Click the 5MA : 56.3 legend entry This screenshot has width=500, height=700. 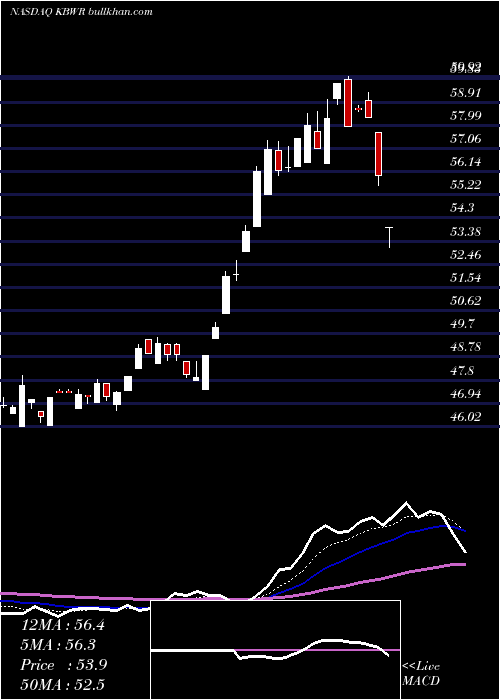59,645
